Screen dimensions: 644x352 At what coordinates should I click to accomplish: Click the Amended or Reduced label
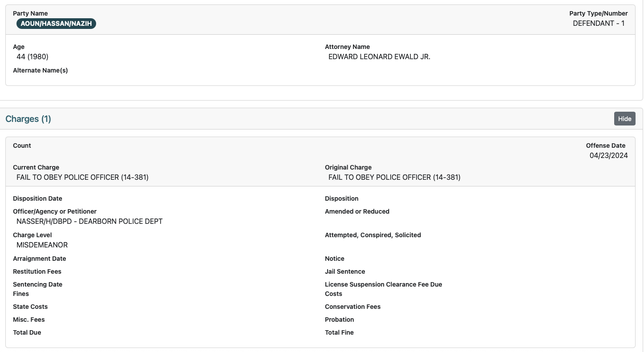pyautogui.click(x=357, y=211)
